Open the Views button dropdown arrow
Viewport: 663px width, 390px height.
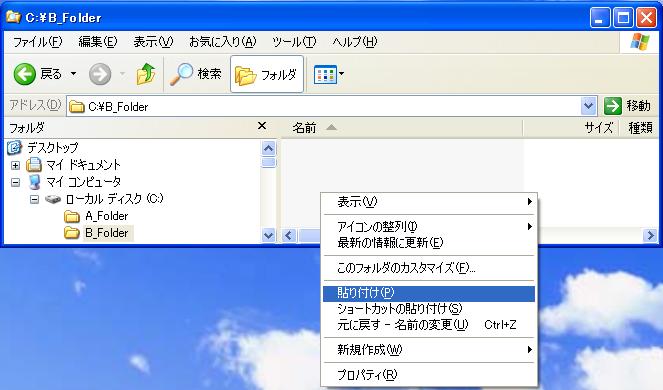(342, 74)
